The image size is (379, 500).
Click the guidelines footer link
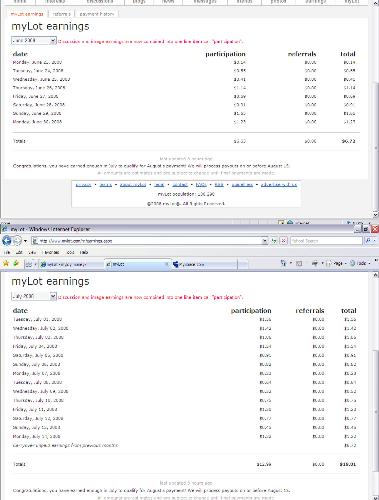pos(242,185)
